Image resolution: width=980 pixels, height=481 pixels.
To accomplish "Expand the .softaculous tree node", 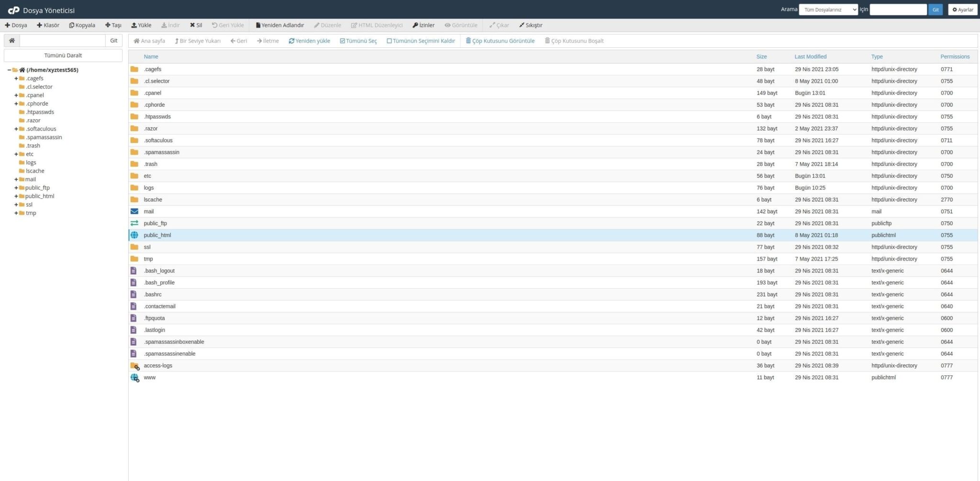I will click(x=16, y=129).
